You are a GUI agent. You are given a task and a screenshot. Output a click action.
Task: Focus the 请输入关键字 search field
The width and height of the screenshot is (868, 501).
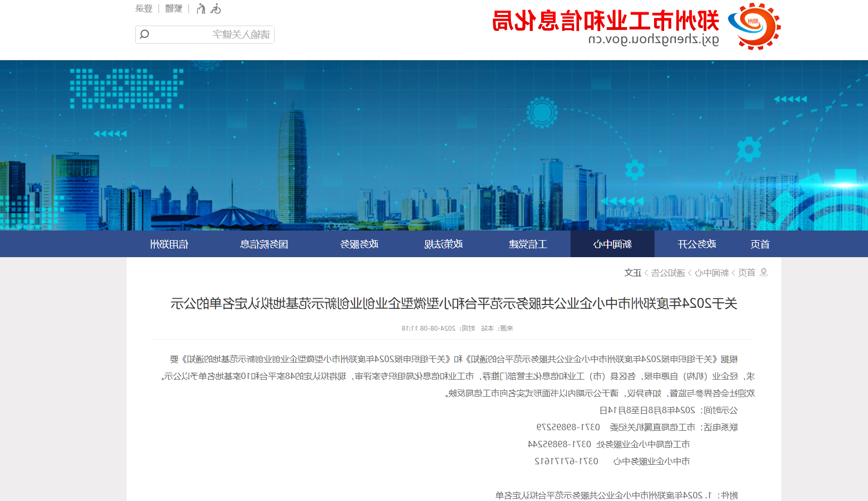click(213, 35)
